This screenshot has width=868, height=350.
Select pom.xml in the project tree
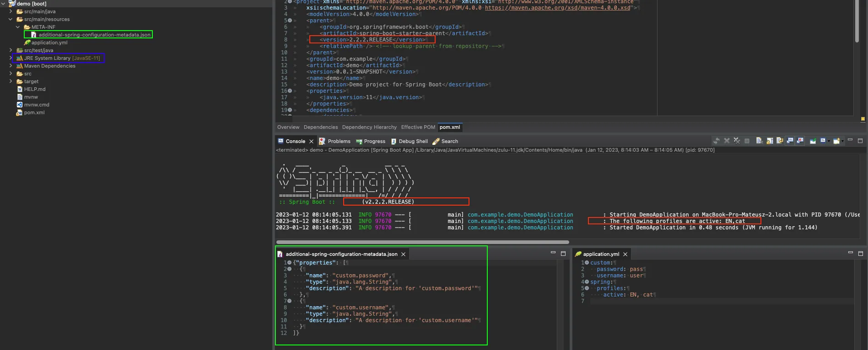(x=34, y=112)
